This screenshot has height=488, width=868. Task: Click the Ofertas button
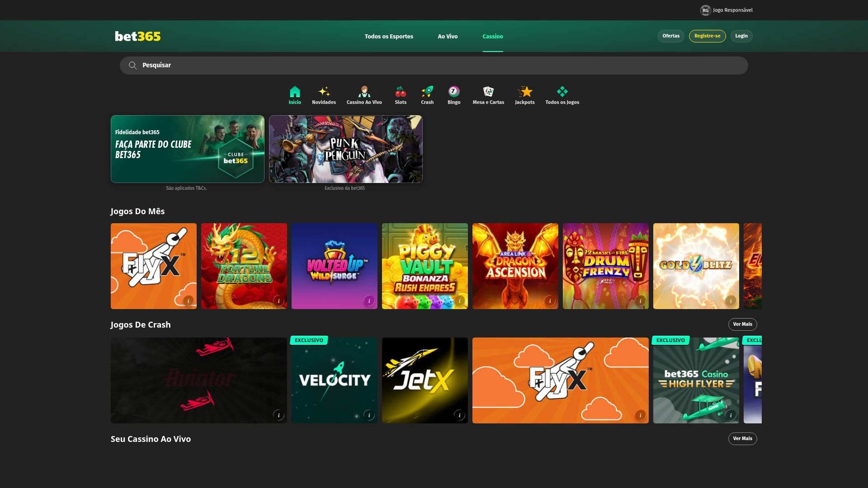(671, 36)
